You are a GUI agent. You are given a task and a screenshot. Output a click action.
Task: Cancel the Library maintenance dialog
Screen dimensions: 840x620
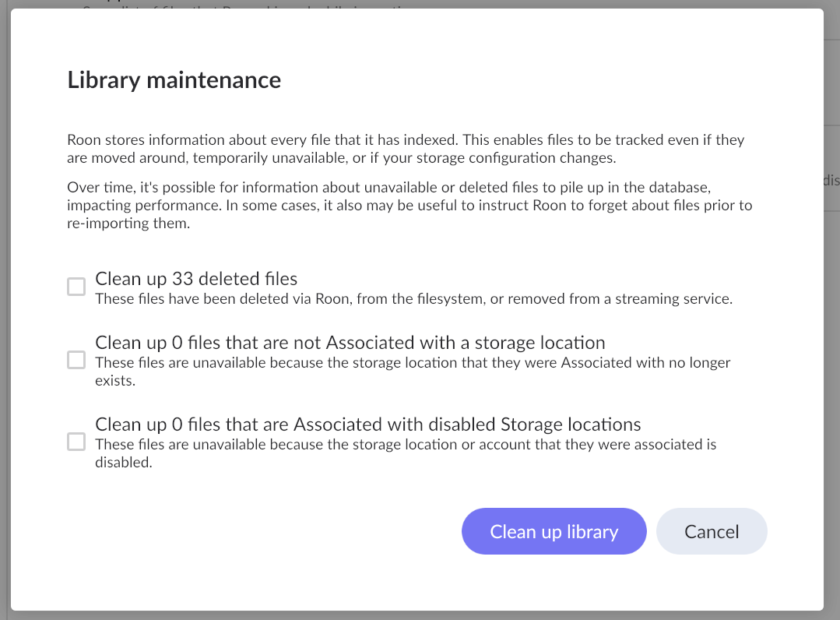pos(712,532)
